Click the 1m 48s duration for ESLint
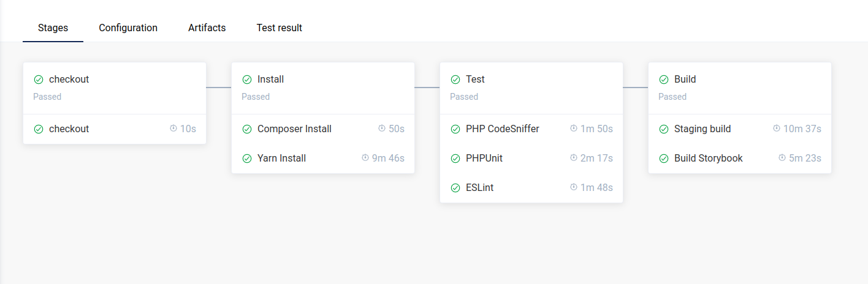The height and width of the screenshot is (284, 868). tap(596, 188)
